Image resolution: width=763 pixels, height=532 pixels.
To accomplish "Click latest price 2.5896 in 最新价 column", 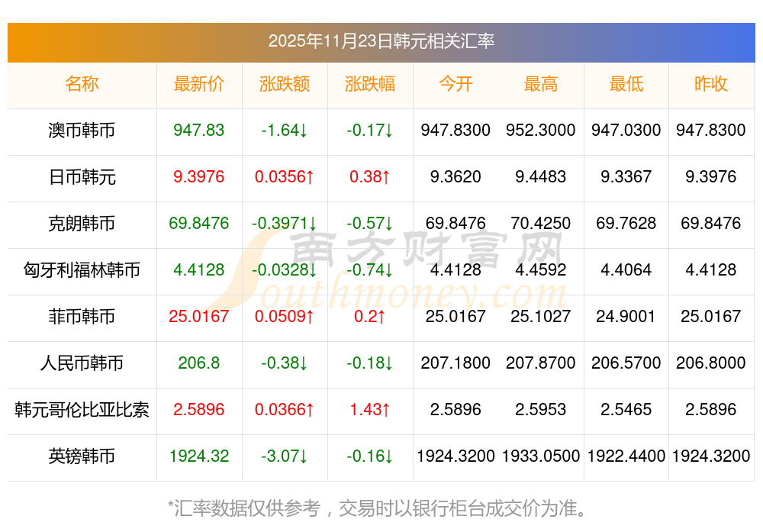I will (x=199, y=409).
